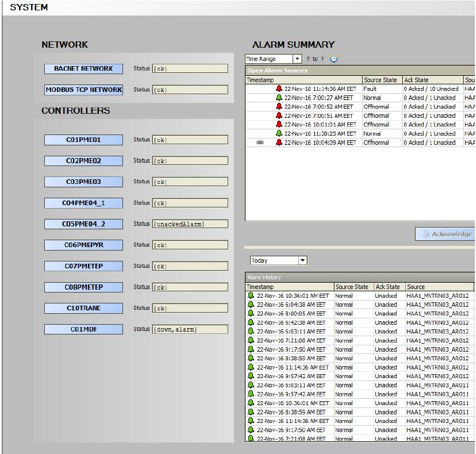The height and width of the screenshot is (454, 476).
Task: Click MODBUS TCP NETWORK status field
Action: pyautogui.click(x=190, y=90)
